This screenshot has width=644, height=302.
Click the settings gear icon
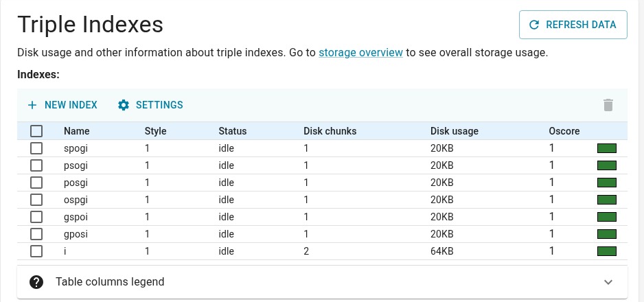point(123,105)
